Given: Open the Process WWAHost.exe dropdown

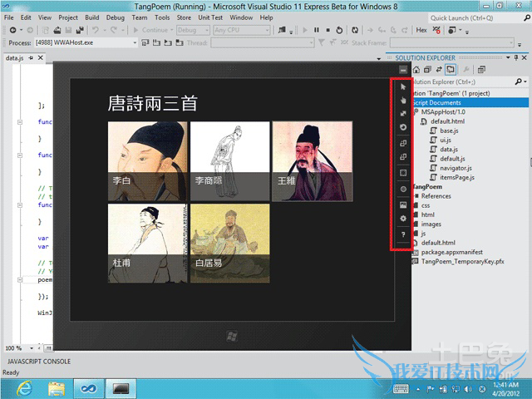Looking at the screenshot, I should pyautogui.click(x=73, y=42).
